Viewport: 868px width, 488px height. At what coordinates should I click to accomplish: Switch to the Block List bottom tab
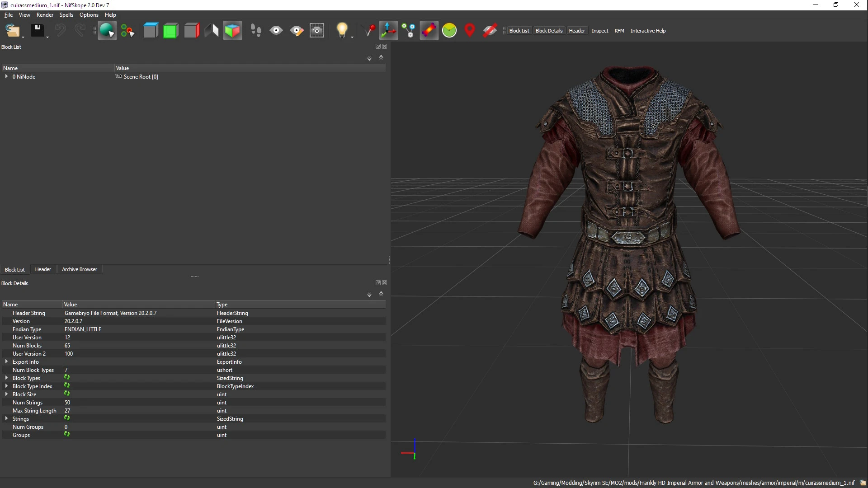coord(14,269)
